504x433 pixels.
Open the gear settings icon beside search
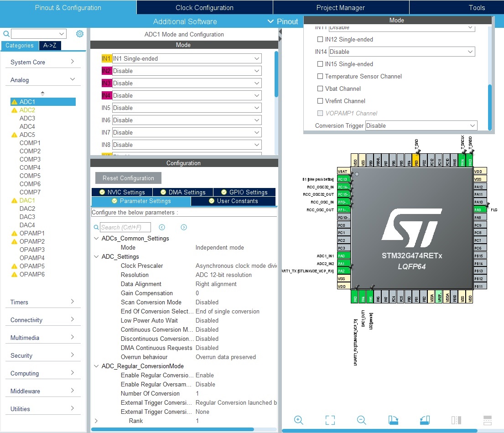[x=80, y=33]
